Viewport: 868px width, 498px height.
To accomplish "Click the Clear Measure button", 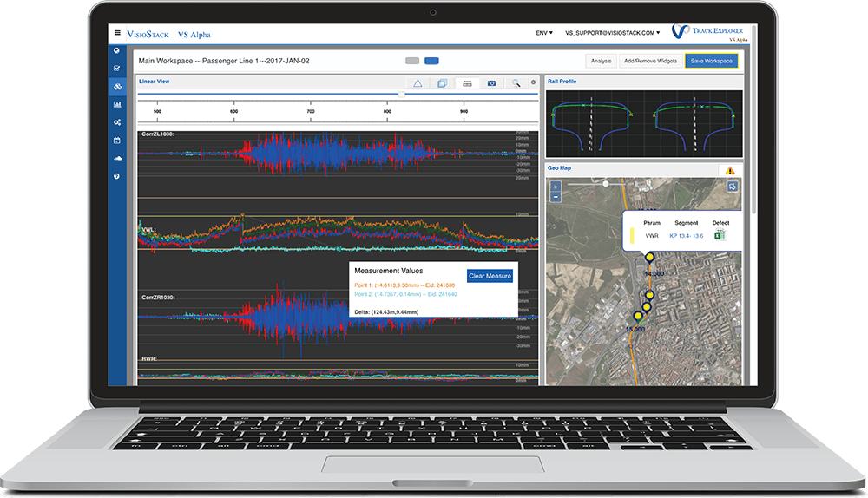I will pyautogui.click(x=490, y=276).
